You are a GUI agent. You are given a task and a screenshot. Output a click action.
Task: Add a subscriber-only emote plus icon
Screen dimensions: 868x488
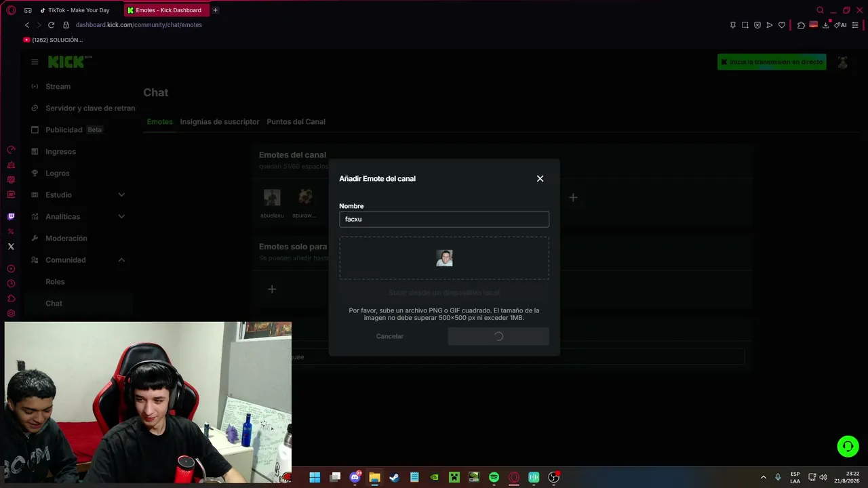pos(272,289)
